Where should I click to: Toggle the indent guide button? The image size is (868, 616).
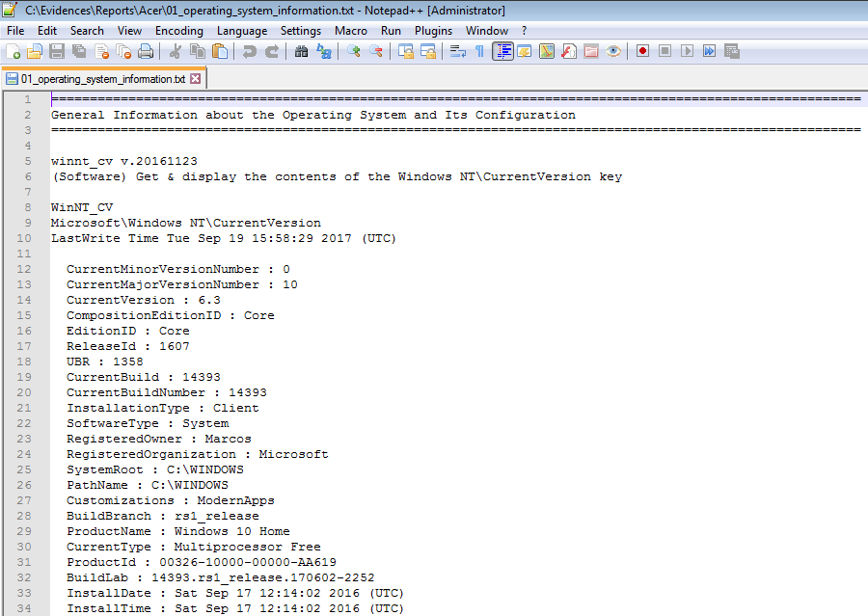coord(502,51)
